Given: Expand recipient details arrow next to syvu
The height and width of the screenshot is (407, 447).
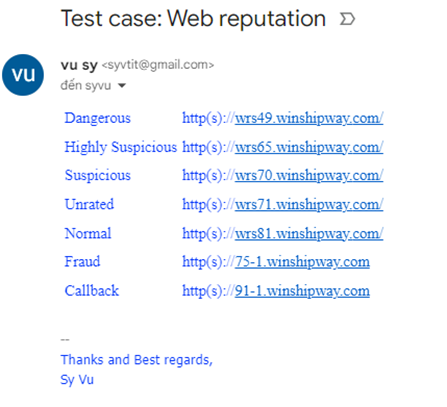Looking at the screenshot, I should 122,86.
